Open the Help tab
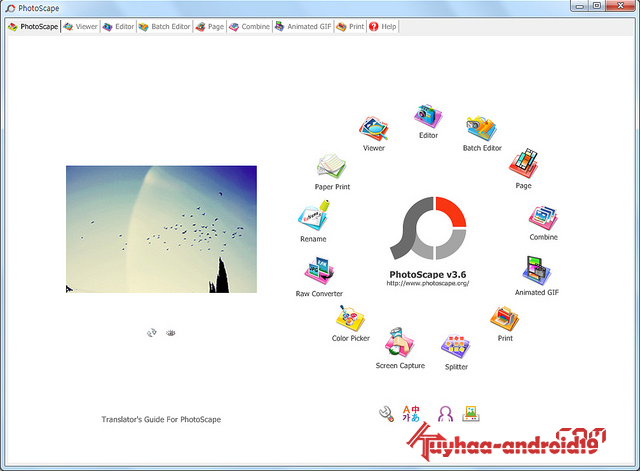This screenshot has height=473, width=641. tap(382, 27)
